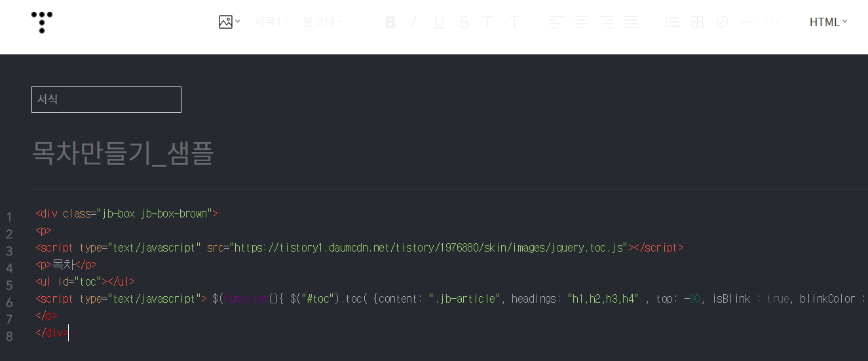The height and width of the screenshot is (361, 868).
Task: Open the text background color tool
Action: 514,22
